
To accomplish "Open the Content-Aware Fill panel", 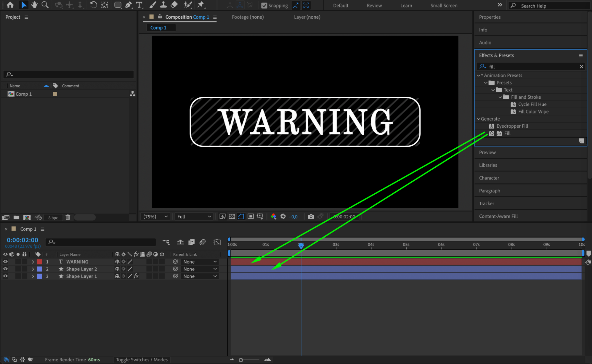I will pyautogui.click(x=498, y=216).
